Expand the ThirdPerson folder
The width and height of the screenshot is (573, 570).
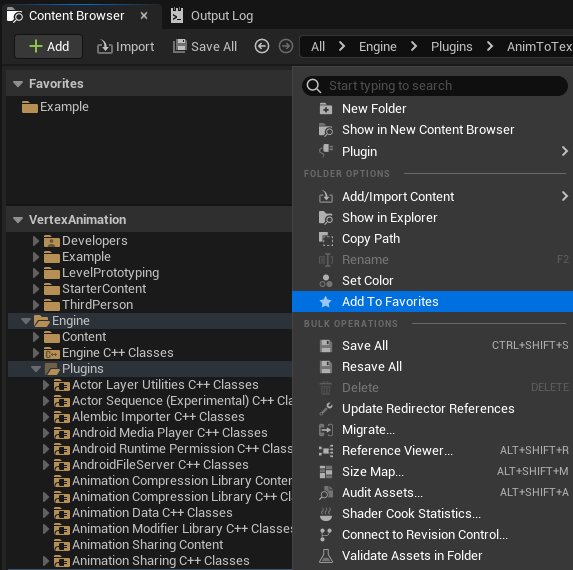[36, 305]
